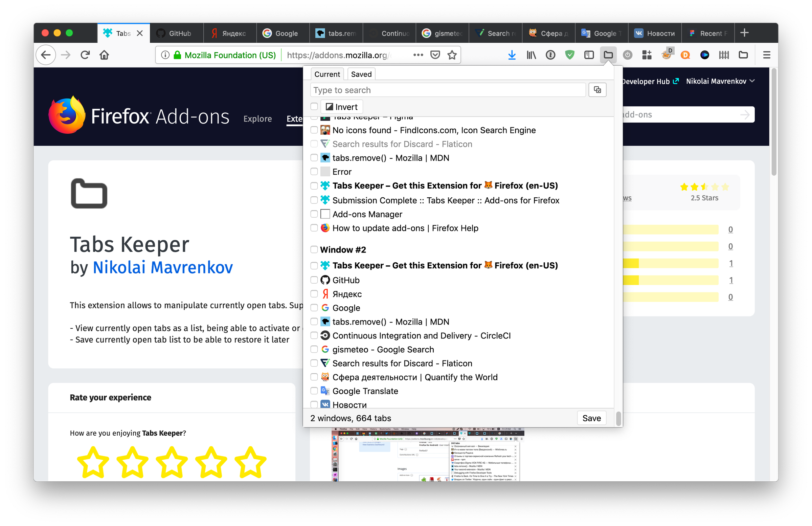812x526 pixels.
Task: Check the How to update add-ons checkbox
Action: click(x=314, y=228)
